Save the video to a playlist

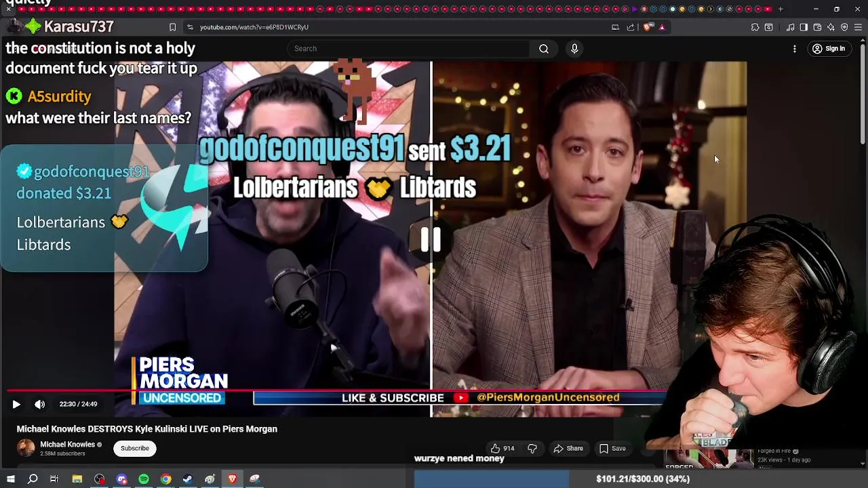click(x=612, y=449)
